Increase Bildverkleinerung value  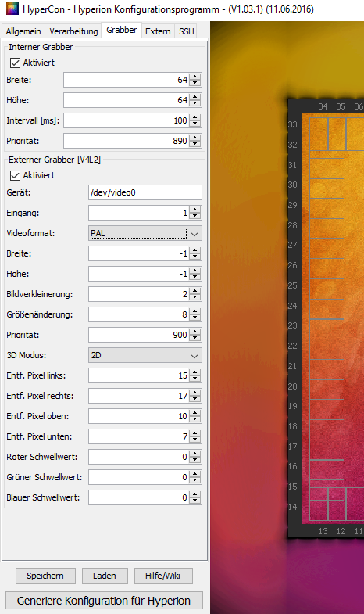(195, 291)
